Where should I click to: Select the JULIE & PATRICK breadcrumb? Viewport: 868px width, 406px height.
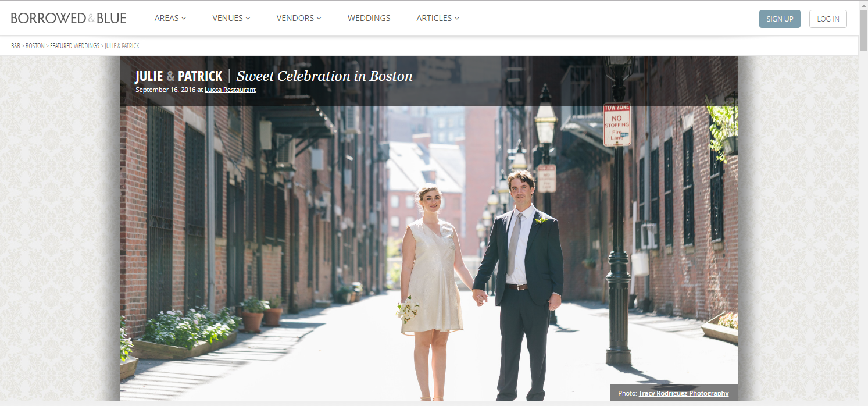click(x=122, y=45)
